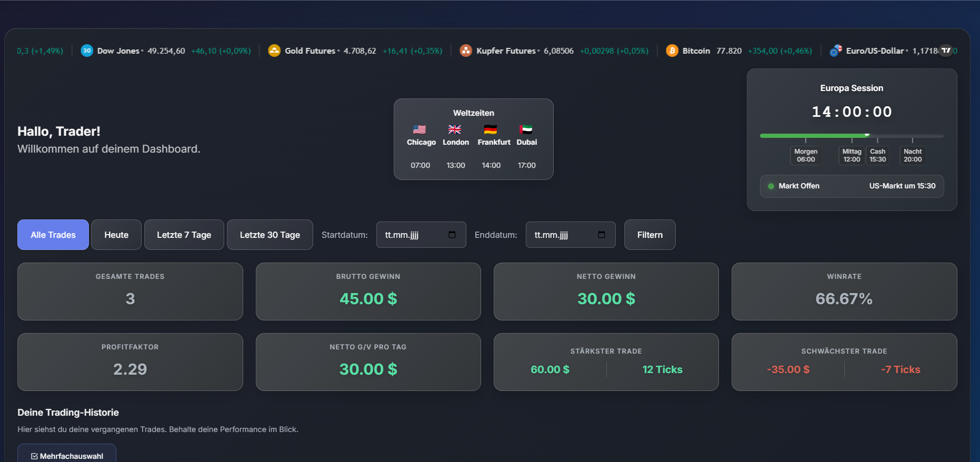Click the -7 Ticks value
Image resolution: width=980 pixels, height=462 pixels.
pos(901,369)
